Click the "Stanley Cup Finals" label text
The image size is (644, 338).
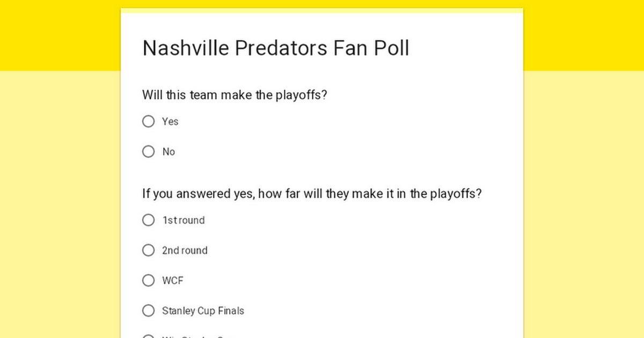click(203, 311)
